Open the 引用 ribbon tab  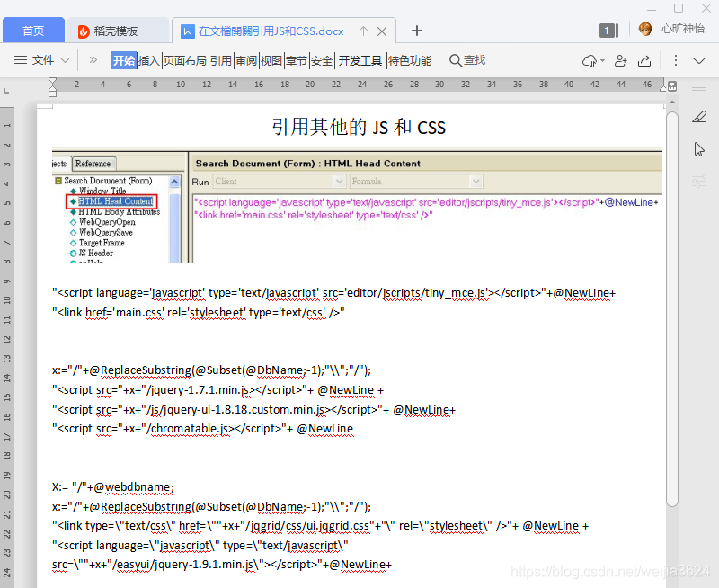(x=221, y=60)
